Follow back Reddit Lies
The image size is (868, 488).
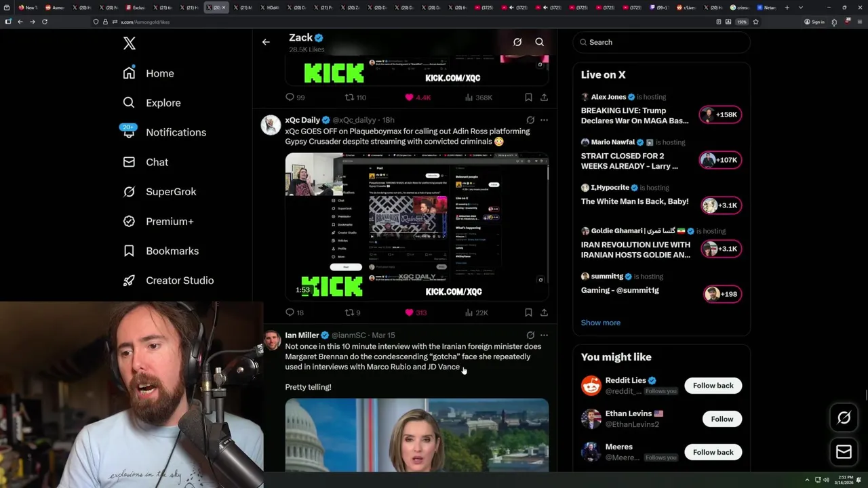(x=713, y=386)
